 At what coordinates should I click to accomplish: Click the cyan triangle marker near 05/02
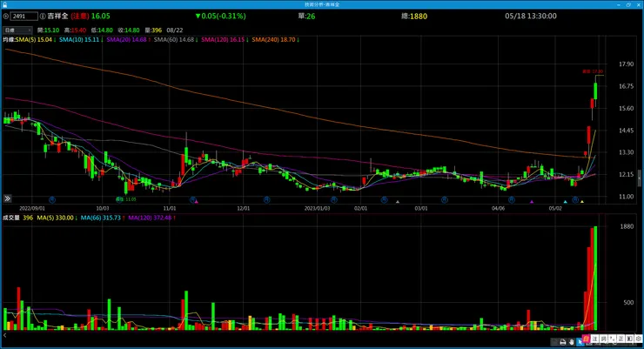click(x=565, y=202)
